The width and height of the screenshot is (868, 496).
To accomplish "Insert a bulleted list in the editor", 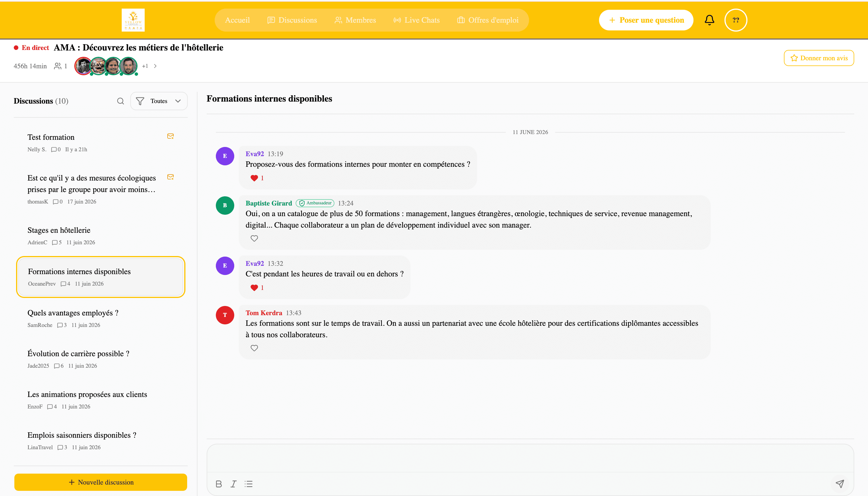I will pos(248,484).
